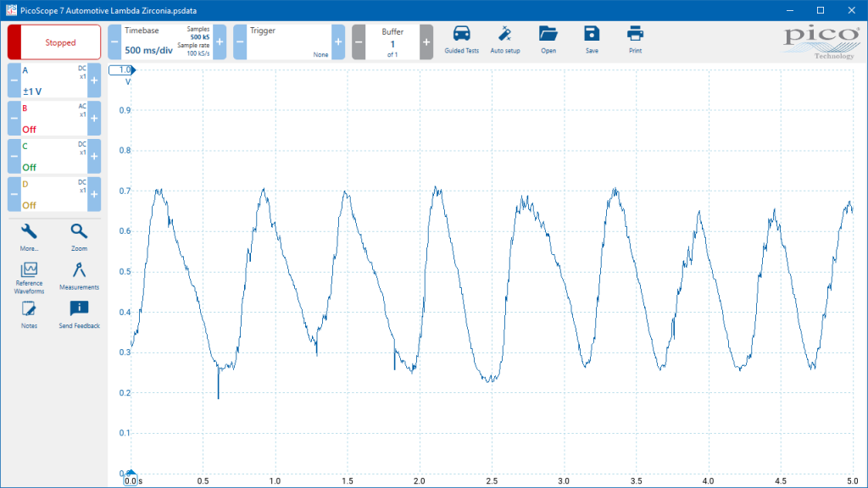
Task: Toggle the Stopped capture button
Action: [54, 42]
